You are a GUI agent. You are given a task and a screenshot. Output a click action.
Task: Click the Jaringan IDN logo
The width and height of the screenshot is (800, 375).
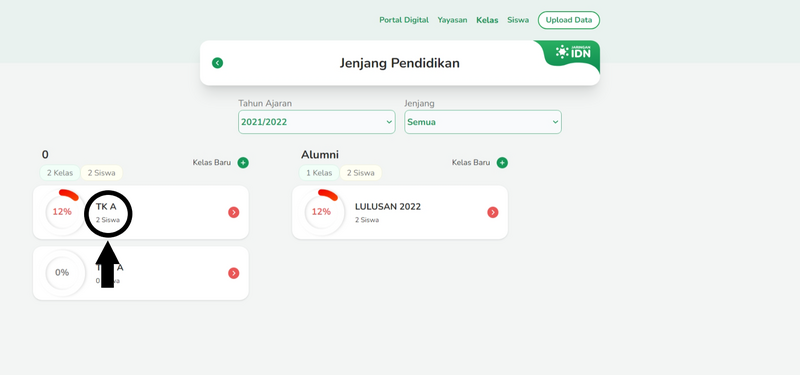573,52
